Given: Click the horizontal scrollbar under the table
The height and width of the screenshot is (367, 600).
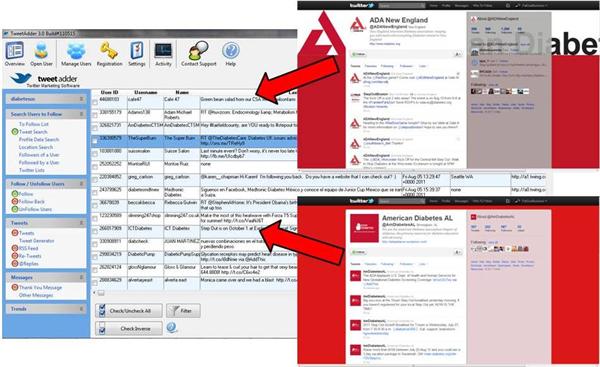Looking at the screenshot, I should click(x=195, y=293).
